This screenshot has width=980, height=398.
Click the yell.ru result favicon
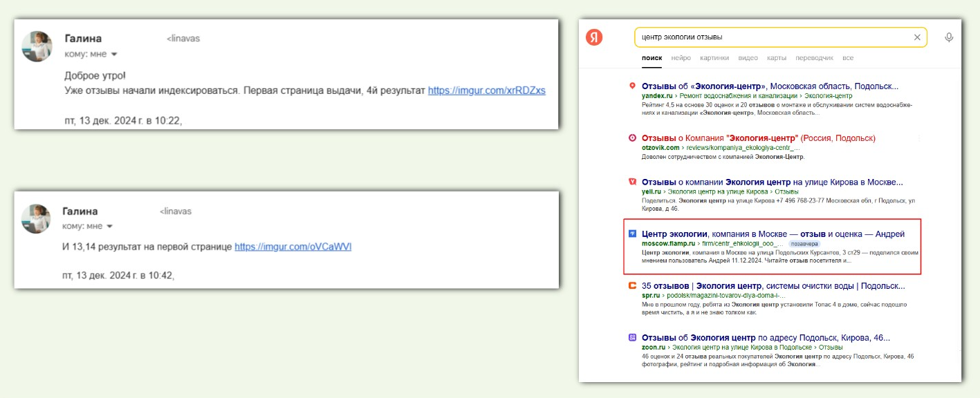pyautogui.click(x=631, y=182)
